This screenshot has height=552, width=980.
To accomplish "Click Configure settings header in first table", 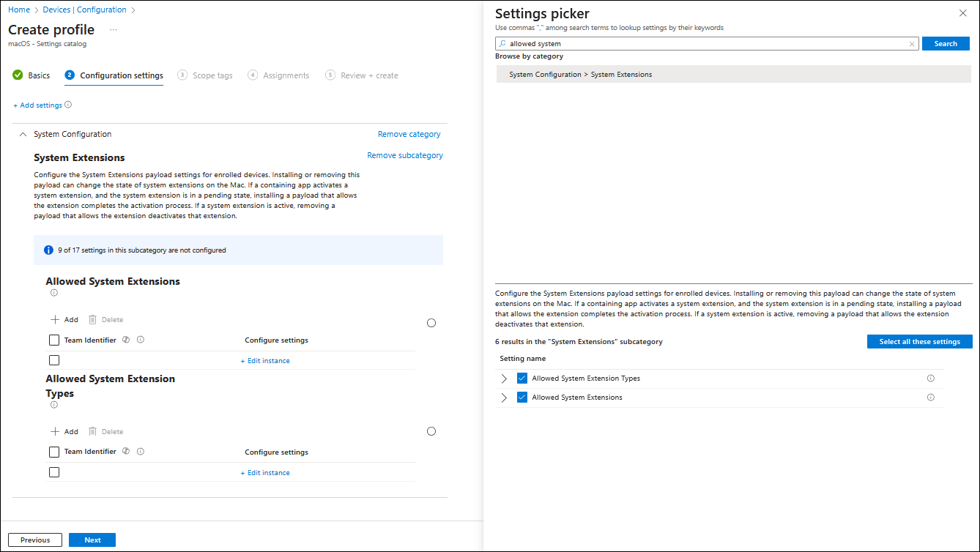I will pyautogui.click(x=276, y=340).
